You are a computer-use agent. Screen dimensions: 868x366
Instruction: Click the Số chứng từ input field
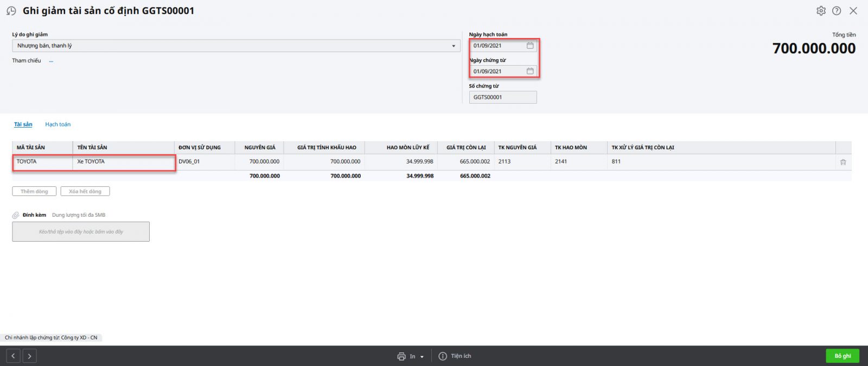click(x=502, y=97)
